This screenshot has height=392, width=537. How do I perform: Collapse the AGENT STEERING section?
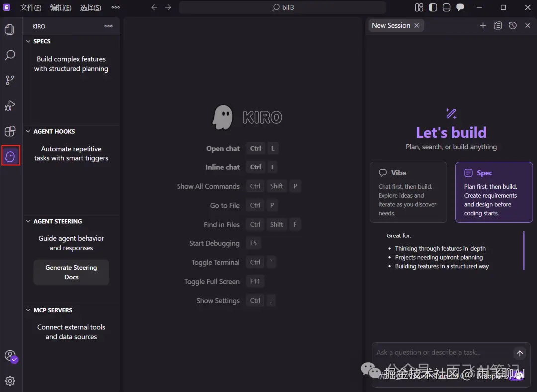(28, 221)
